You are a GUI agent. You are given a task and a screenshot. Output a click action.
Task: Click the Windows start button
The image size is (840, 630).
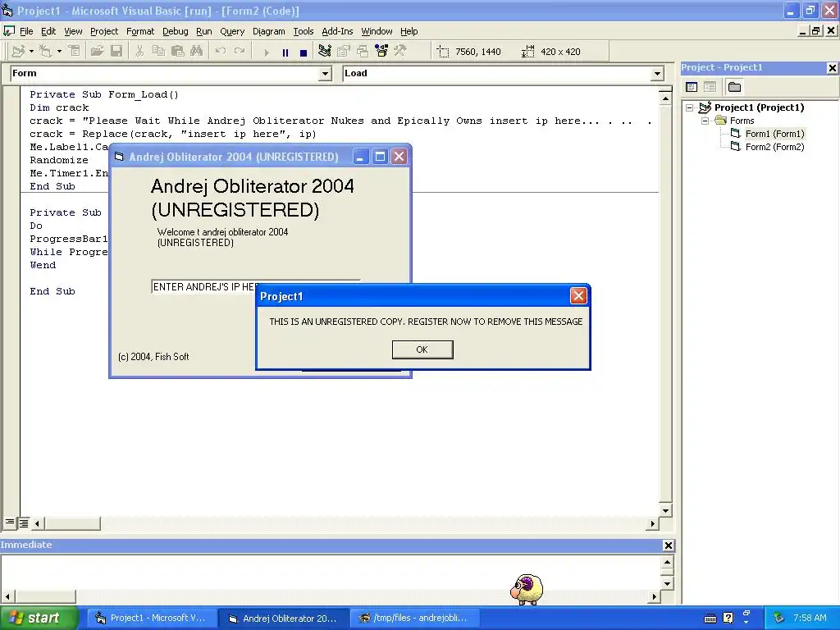pos(39,619)
